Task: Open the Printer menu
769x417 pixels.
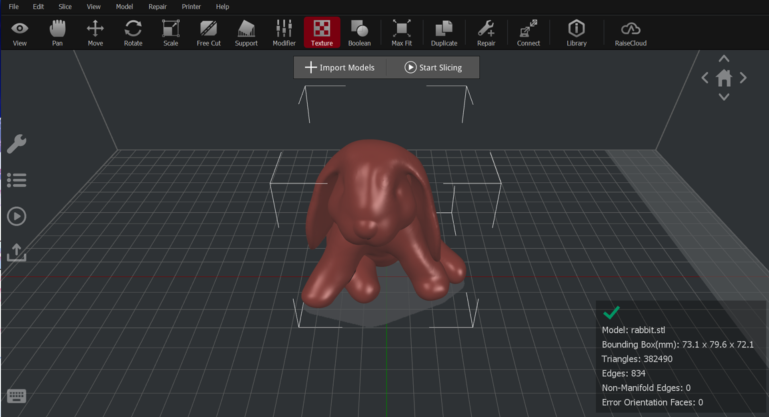Action: [191, 6]
